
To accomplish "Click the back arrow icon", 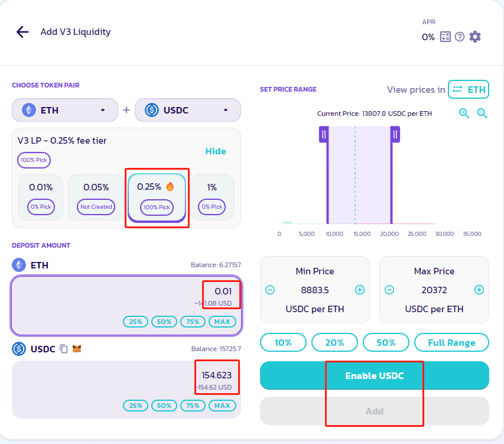I will [x=22, y=32].
